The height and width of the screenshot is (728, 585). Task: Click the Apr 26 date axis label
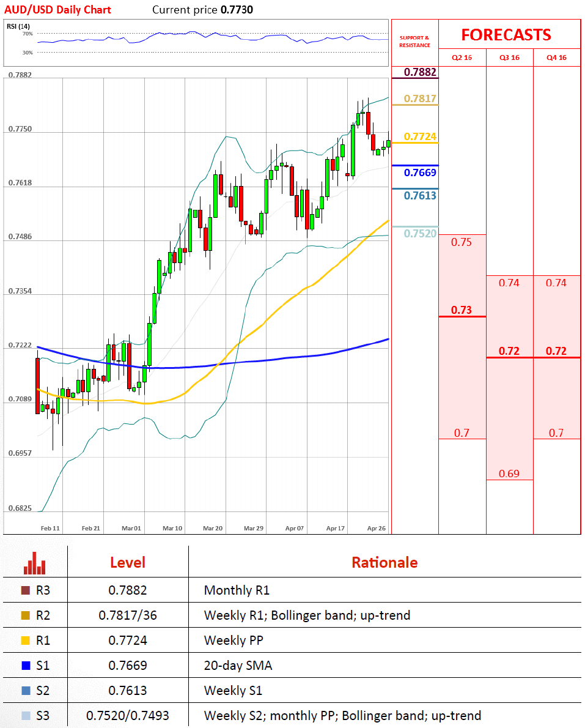coord(376,529)
